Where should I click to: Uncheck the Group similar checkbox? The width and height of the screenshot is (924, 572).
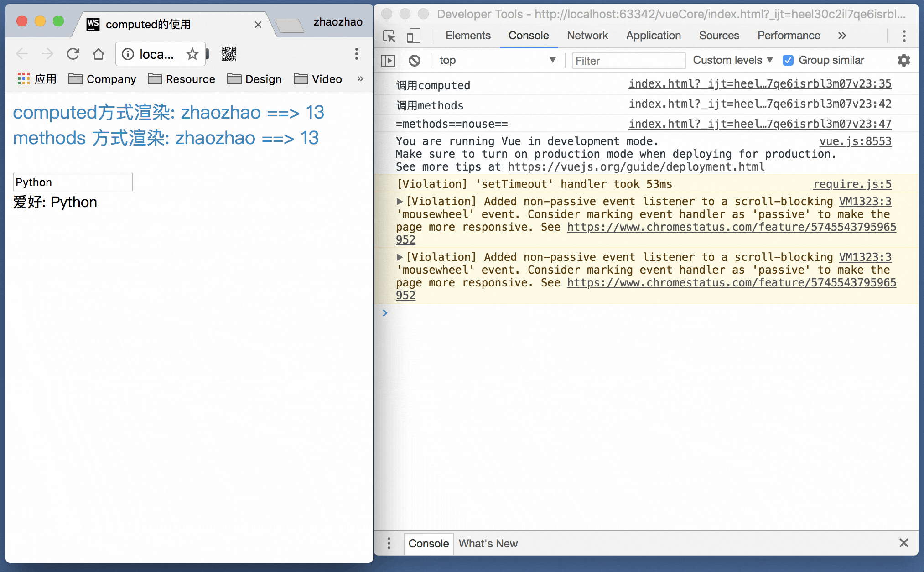tap(788, 60)
